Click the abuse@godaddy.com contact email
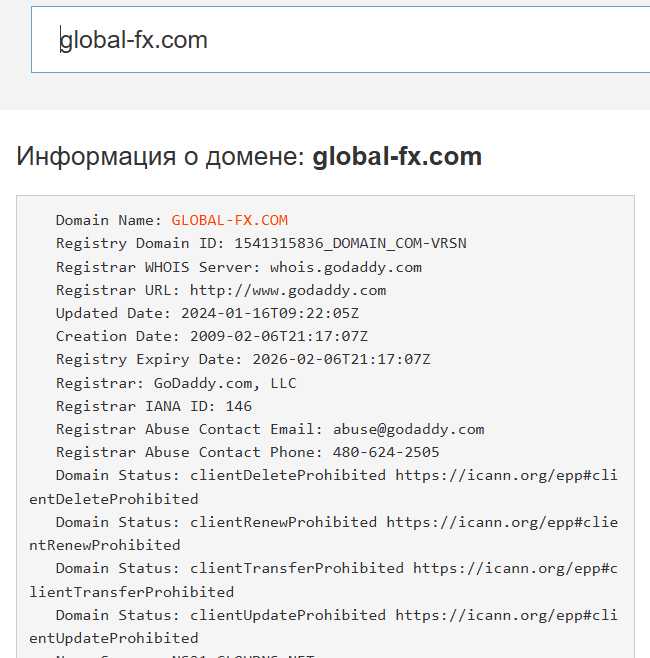650x658 pixels. 408,429
